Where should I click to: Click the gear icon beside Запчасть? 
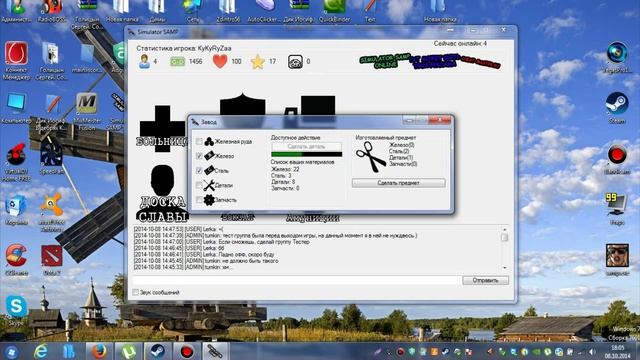click(209, 200)
